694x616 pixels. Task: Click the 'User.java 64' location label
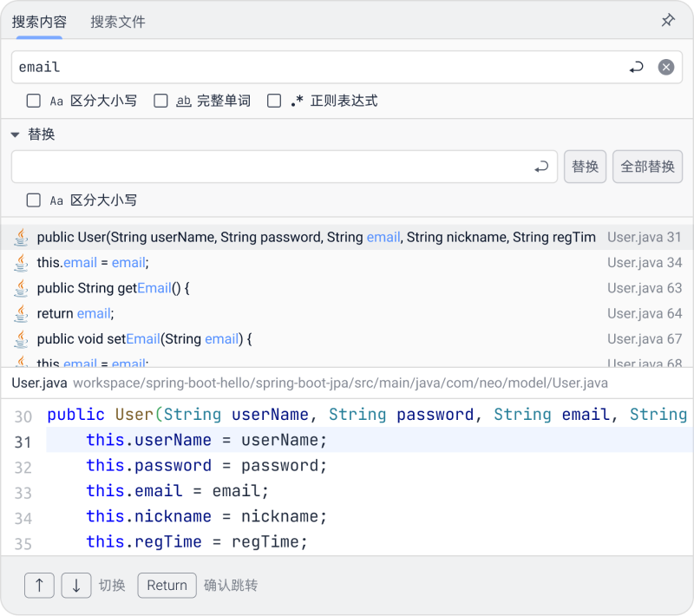pos(645,313)
